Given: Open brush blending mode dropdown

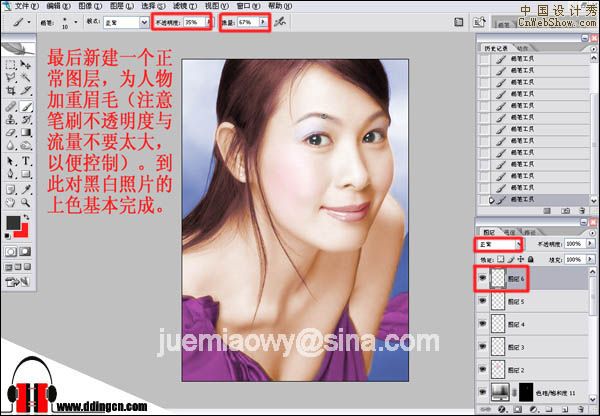Looking at the screenshot, I should point(143,22).
